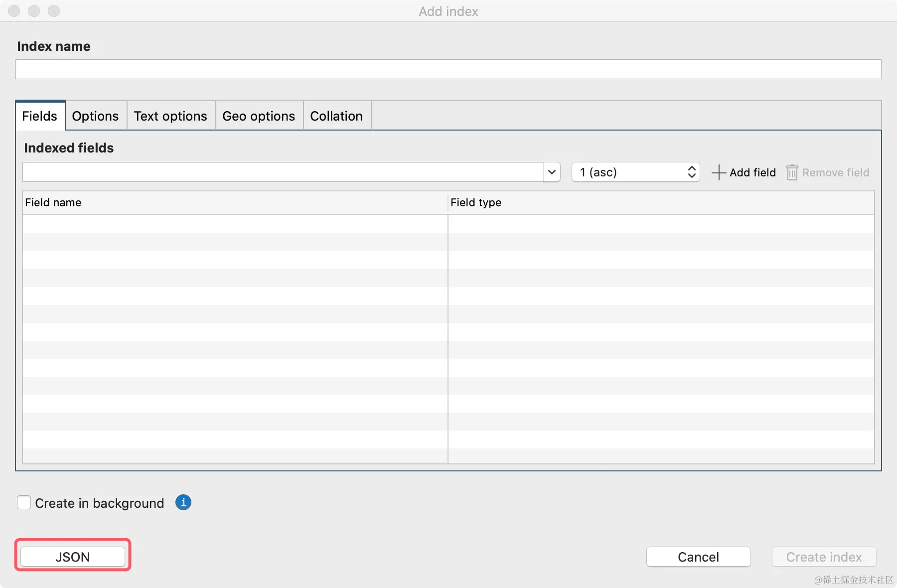Screen dimensions: 897x588
Task: Go to the Geo options tab
Action: [259, 116]
